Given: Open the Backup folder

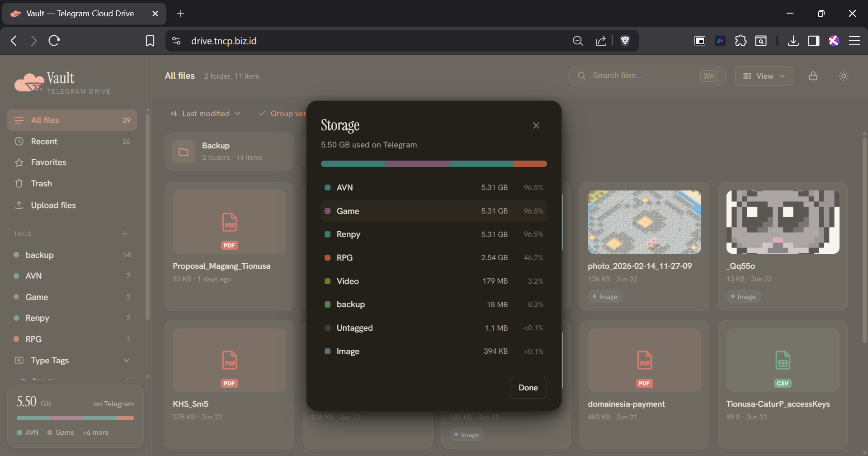Looking at the screenshot, I should point(230,152).
